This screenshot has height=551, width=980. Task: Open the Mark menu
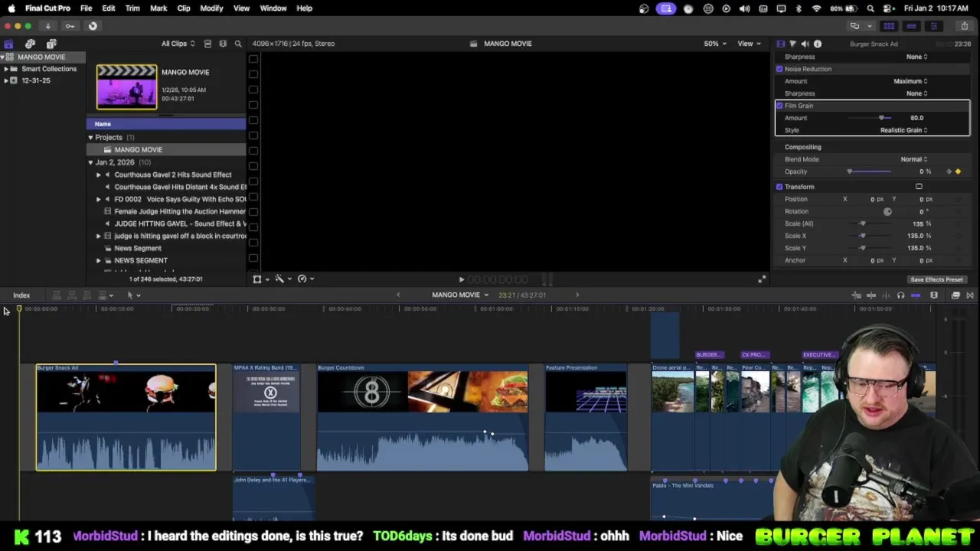click(158, 8)
